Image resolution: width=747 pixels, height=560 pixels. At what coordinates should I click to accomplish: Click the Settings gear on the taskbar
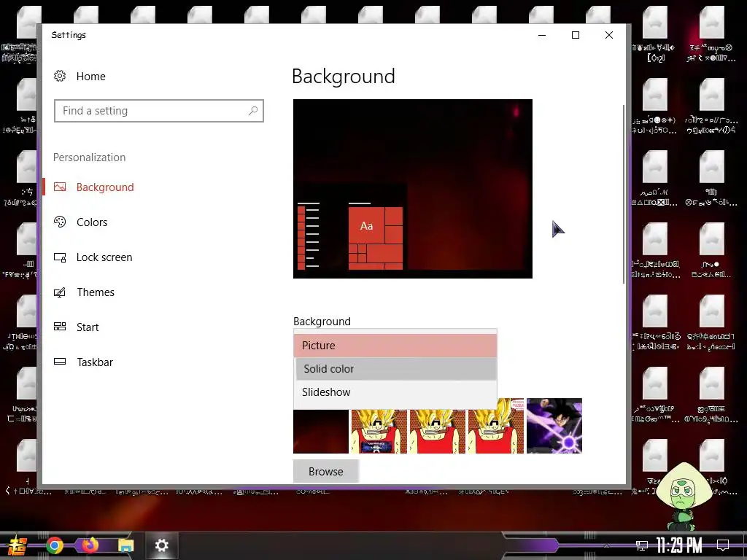(x=162, y=545)
